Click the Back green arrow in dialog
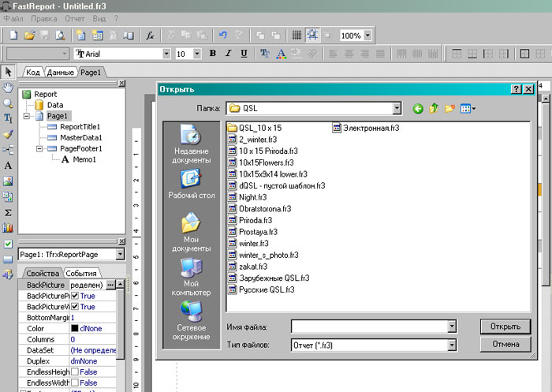 418,109
